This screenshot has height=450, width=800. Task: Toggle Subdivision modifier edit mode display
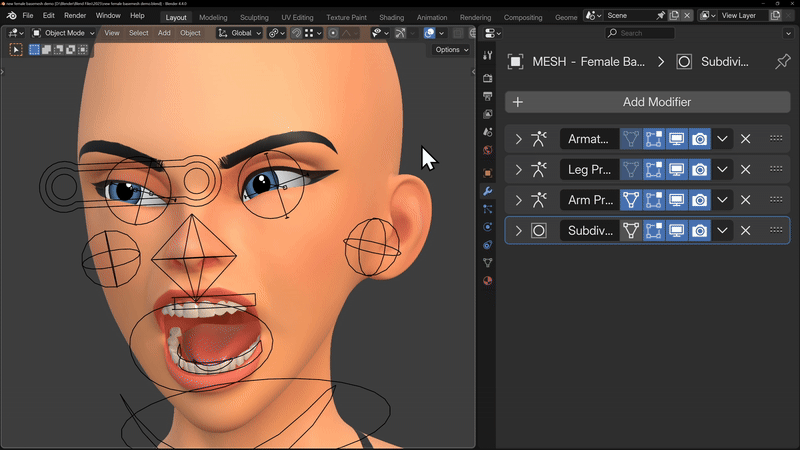[x=654, y=231]
